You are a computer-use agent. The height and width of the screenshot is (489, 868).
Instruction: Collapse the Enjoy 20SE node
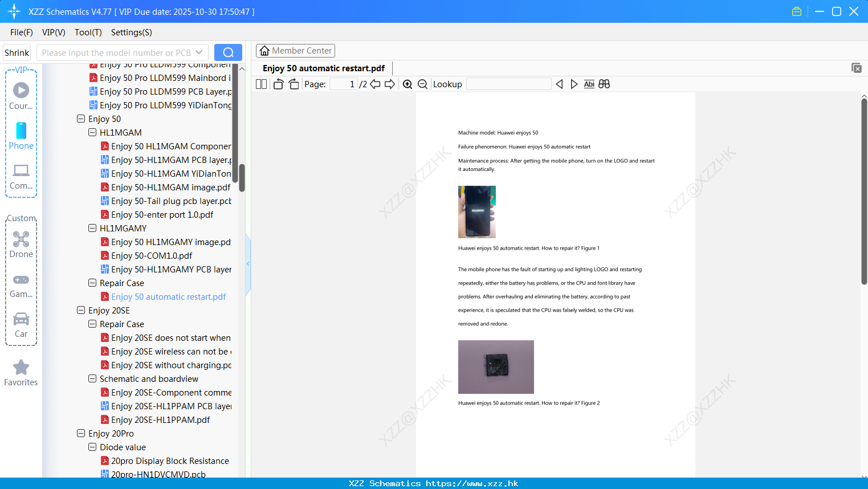pos(81,311)
